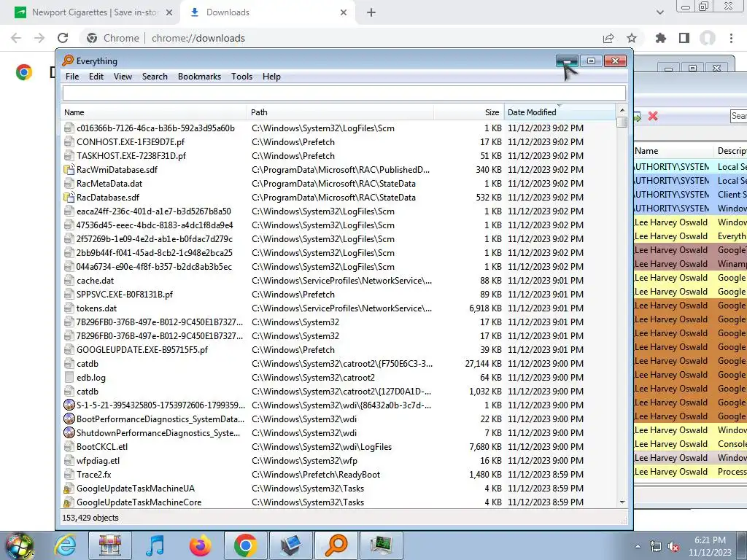Click the Trace2.fx file icon
Image resolution: width=747 pixels, height=560 pixels.
pos(69,475)
